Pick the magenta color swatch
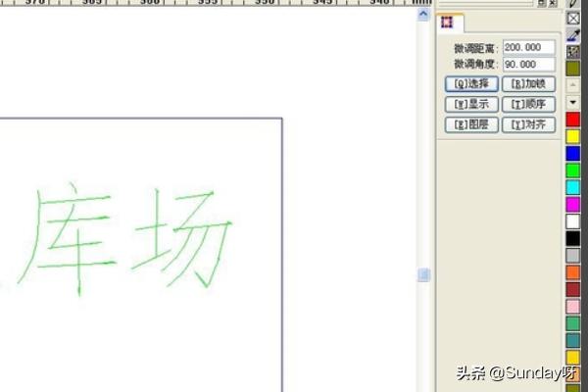The width and height of the screenshot is (588, 392). [x=573, y=204]
